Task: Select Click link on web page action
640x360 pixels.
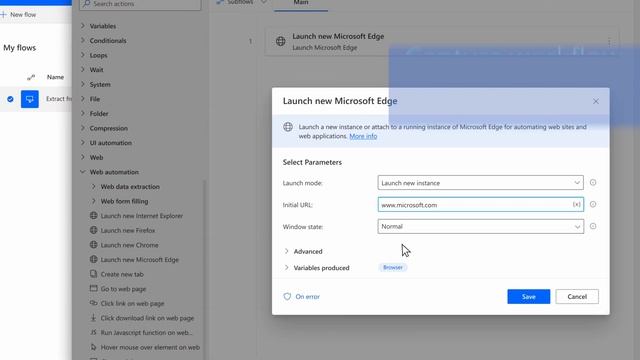Action: point(132,303)
